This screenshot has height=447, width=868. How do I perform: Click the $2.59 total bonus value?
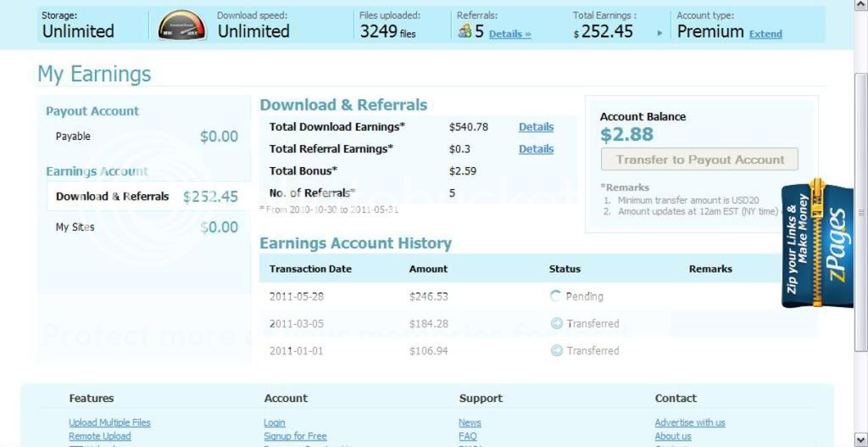coord(462,171)
